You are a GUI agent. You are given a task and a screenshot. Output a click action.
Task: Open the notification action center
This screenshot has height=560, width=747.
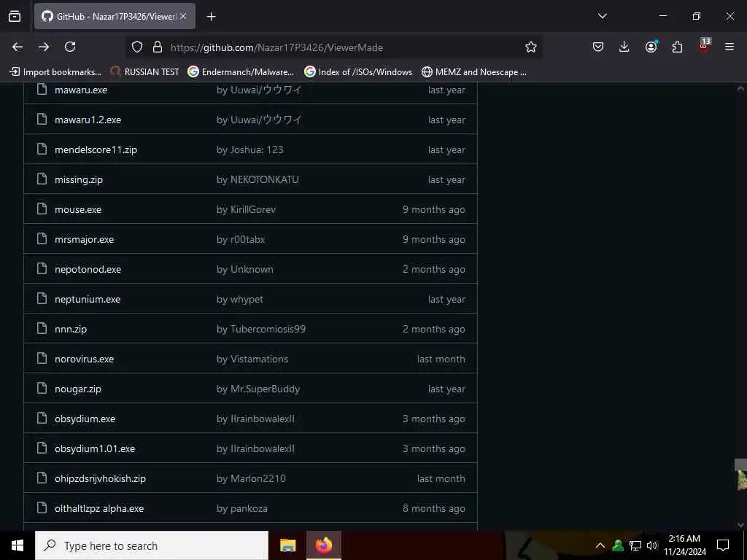[723, 545]
